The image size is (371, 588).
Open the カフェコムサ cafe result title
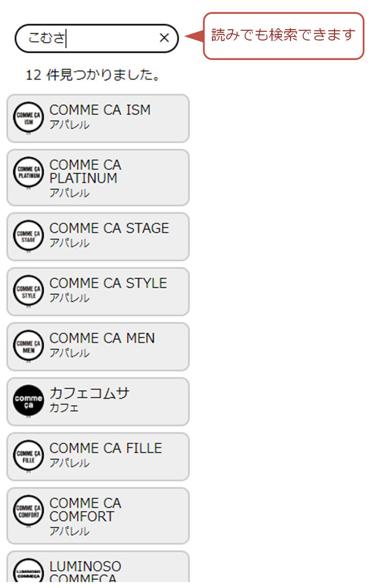pos(89,393)
